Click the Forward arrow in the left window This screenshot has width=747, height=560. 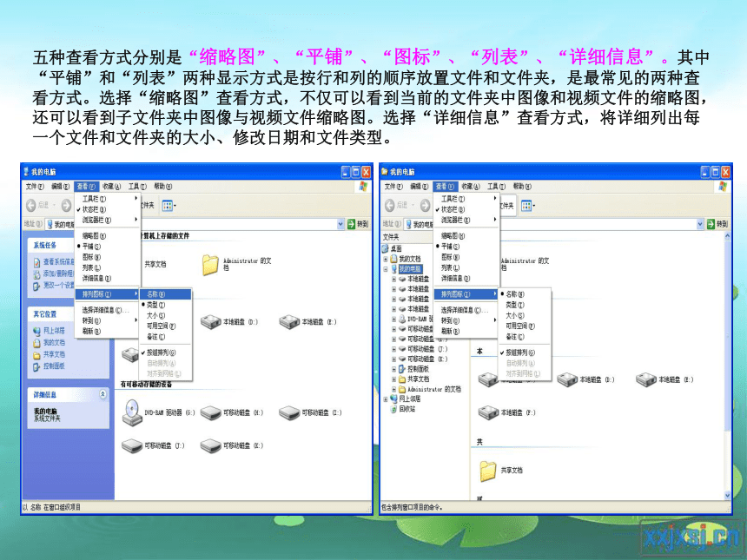66,205
